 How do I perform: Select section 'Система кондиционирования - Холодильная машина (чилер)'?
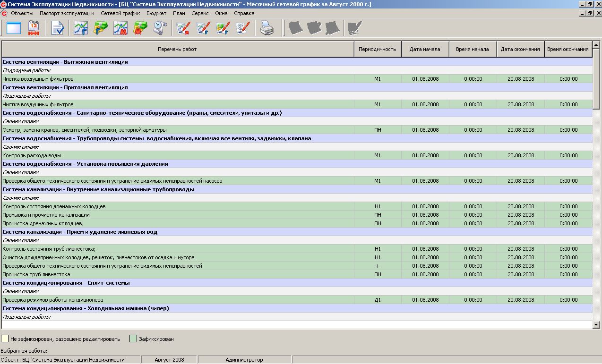point(297,308)
